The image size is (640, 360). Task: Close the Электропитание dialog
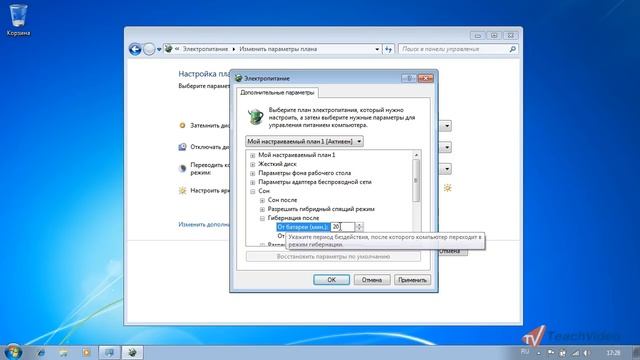tap(425, 78)
